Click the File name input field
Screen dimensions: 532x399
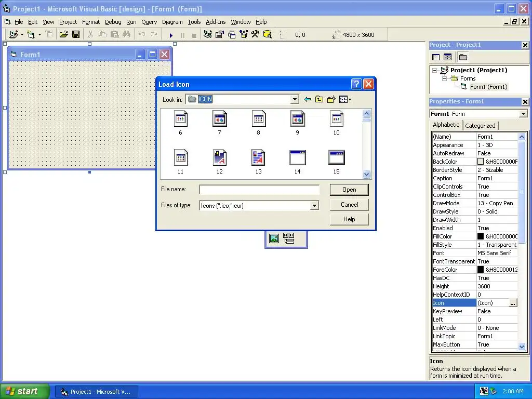click(259, 189)
